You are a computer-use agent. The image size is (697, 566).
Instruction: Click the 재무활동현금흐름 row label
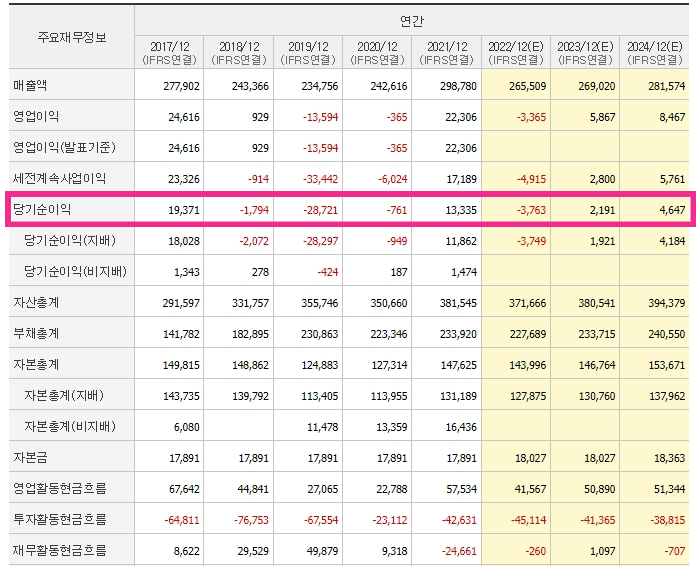coord(60,550)
